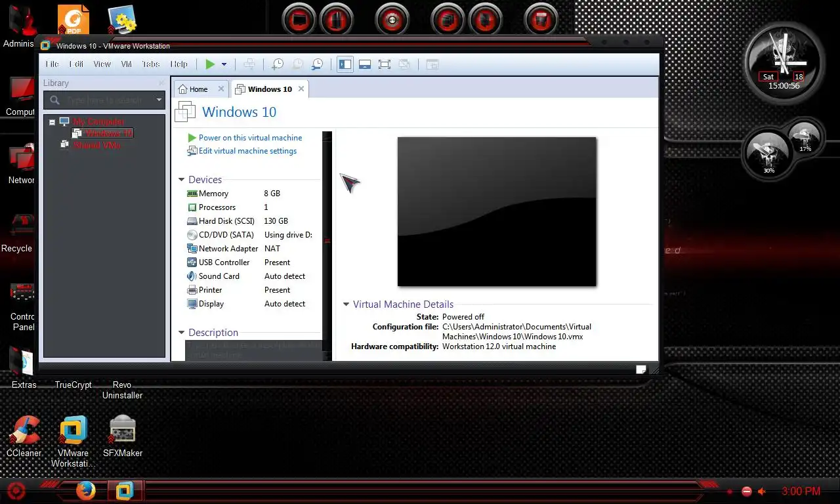Click the message log icon in status bar

pyautogui.click(x=641, y=369)
